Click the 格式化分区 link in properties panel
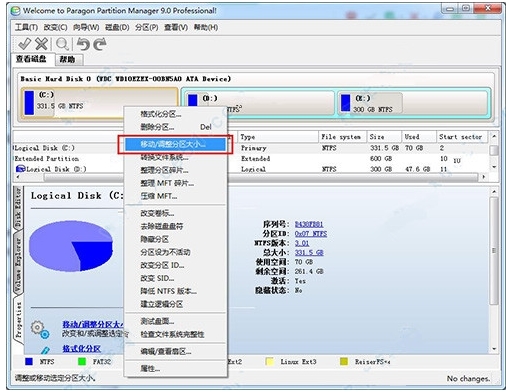 (x=81, y=349)
